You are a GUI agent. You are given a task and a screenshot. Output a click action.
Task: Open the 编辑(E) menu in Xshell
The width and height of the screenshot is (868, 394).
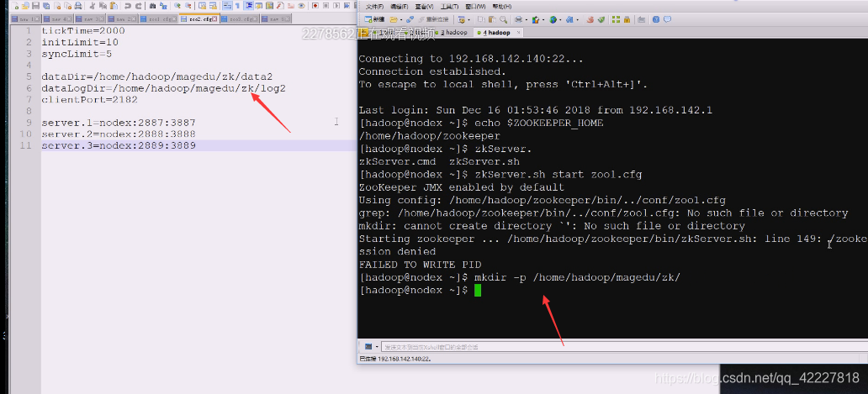(400, 7)
